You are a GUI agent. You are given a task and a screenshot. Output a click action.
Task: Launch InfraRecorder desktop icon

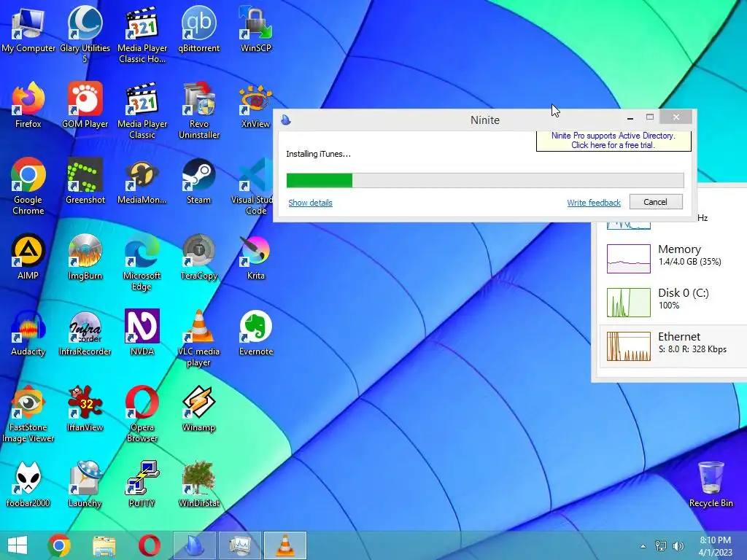[x=85, y=332]
